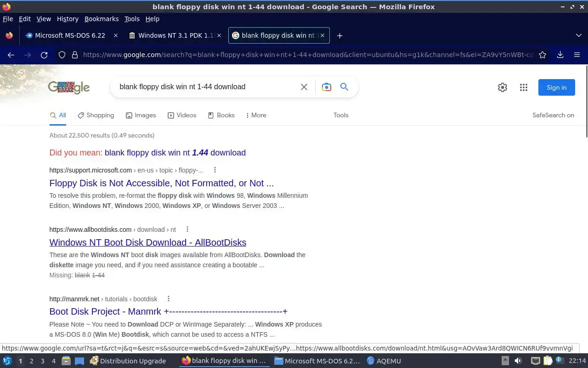The height and width of the screenshot is (368, 588).
Task: List all tabs dropdown arrow
Action: (x=578, y=35)
